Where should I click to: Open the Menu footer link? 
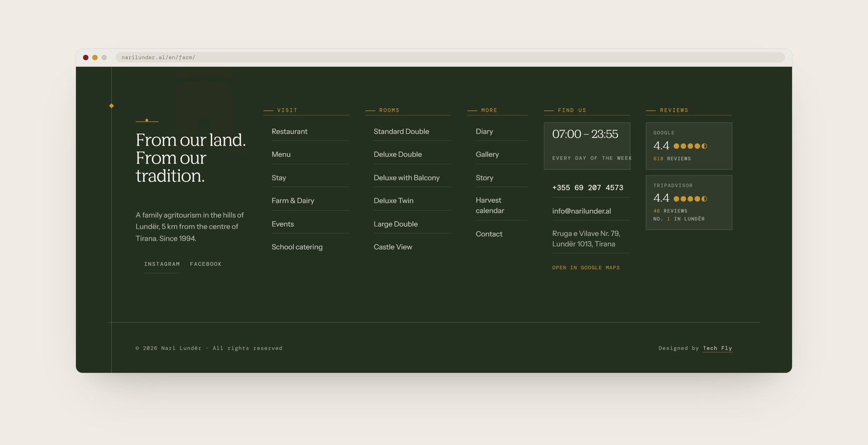[x=281, y=154]
